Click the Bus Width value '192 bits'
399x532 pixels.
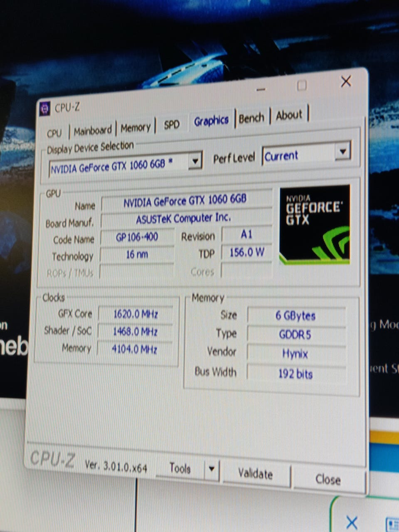click(x=296, y=374)
